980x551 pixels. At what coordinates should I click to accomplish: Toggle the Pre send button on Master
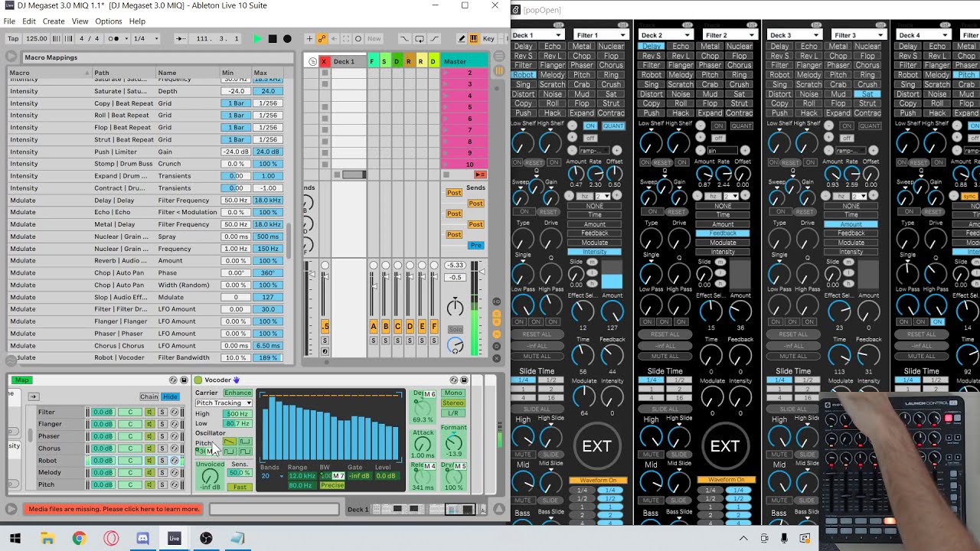[x=475, y=245]
